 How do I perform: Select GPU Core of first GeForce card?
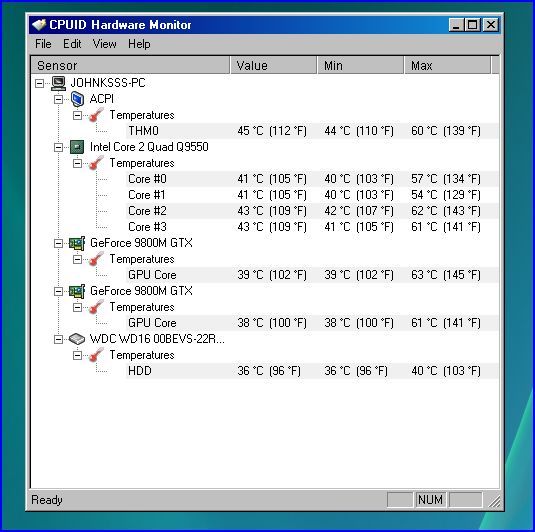(x=312, y=275)
